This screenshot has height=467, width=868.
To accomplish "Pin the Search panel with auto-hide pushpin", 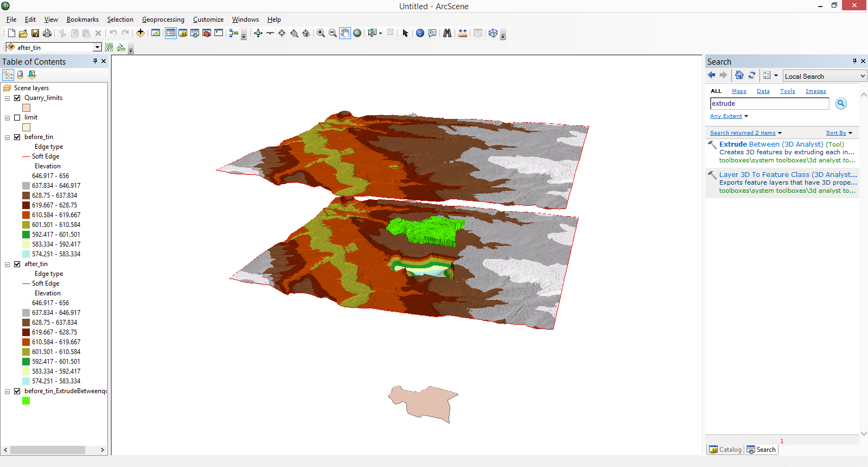I will tap(854, 61).
